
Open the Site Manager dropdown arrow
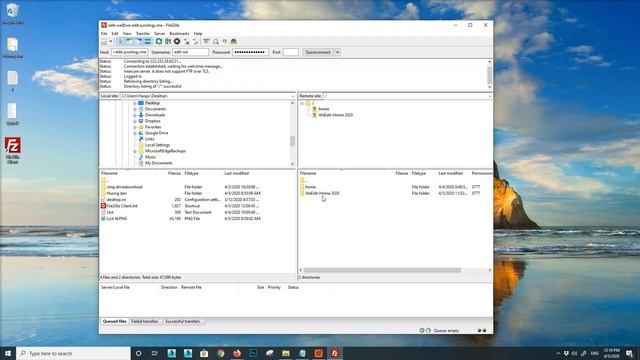[x=111, y=42]
